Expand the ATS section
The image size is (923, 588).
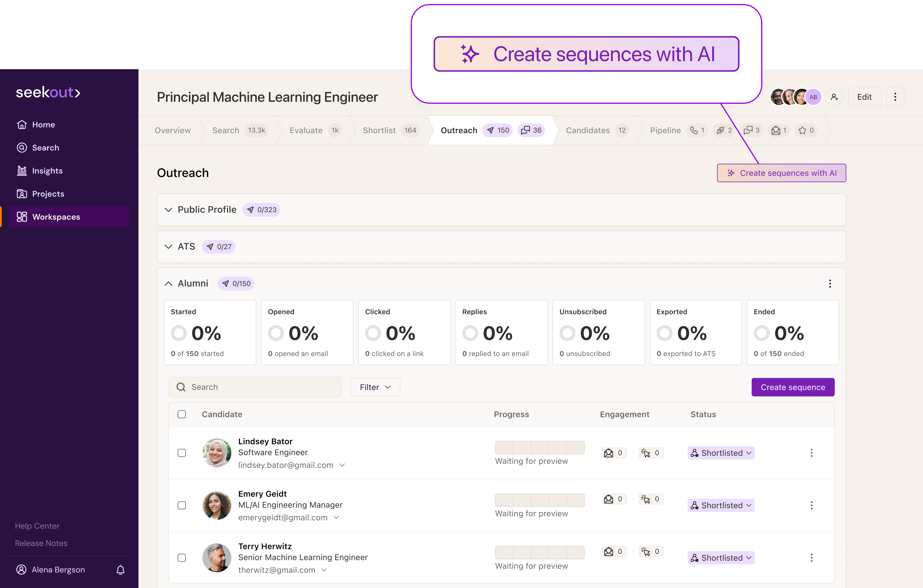(168, 246)
